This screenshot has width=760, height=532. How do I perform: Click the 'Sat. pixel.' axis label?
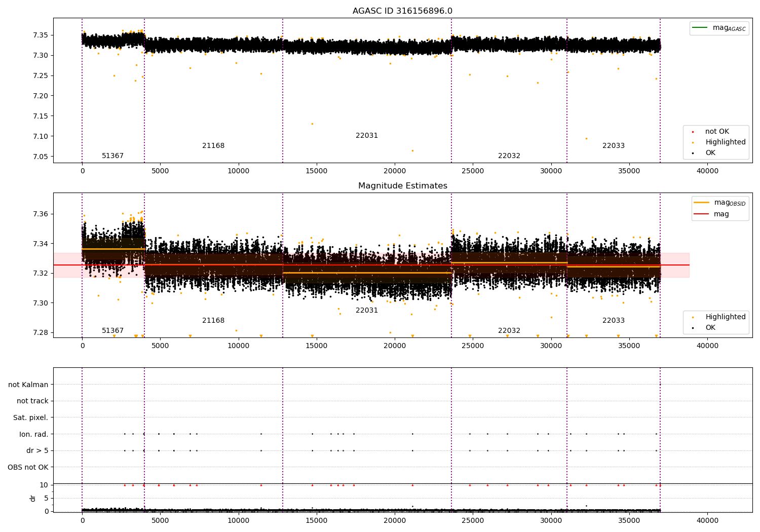[x=31, y=418]
